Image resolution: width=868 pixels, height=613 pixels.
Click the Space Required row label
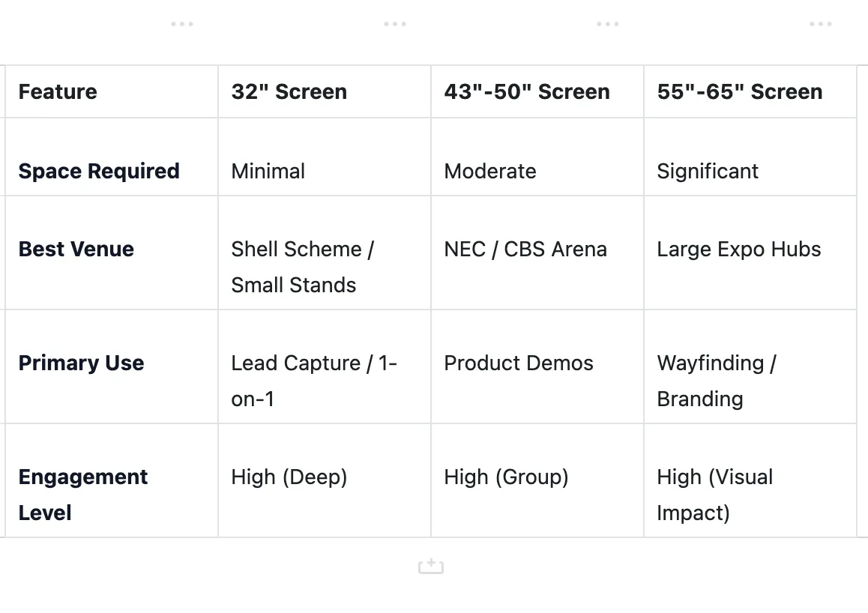99,171
